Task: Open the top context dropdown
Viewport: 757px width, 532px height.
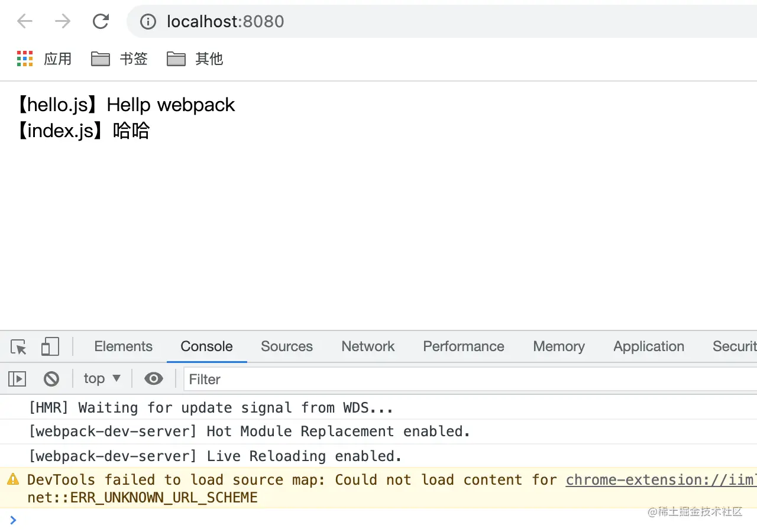Action: [x=102, y=379]
